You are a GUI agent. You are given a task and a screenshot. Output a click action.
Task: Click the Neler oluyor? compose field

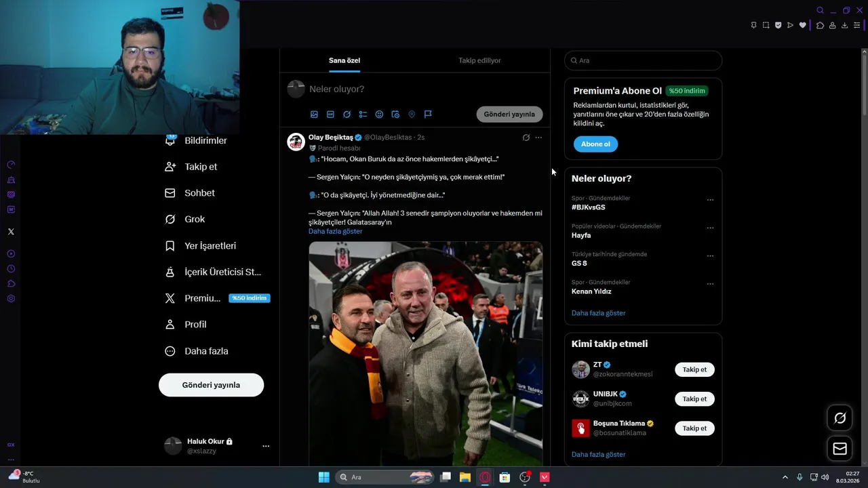tap(427, 89)
